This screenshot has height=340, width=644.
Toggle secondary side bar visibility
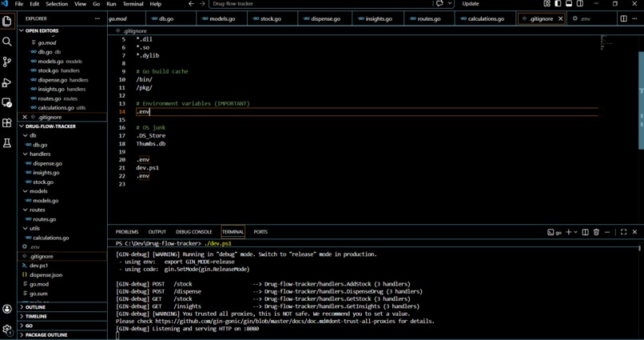click(x=580, y=4)
